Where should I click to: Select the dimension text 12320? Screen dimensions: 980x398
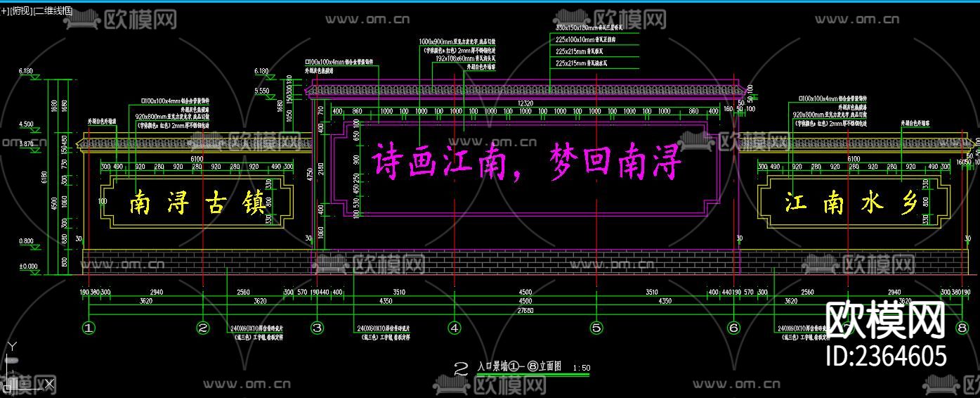(525, 103)
